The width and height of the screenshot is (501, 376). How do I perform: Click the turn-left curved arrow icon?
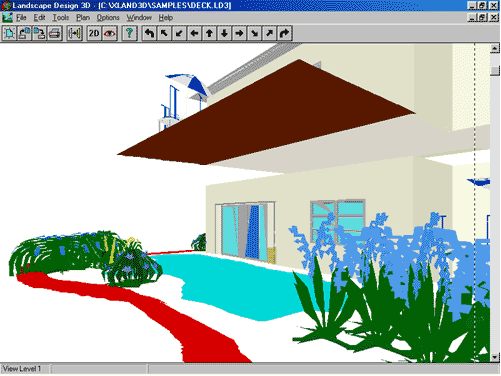coord(149,33)
